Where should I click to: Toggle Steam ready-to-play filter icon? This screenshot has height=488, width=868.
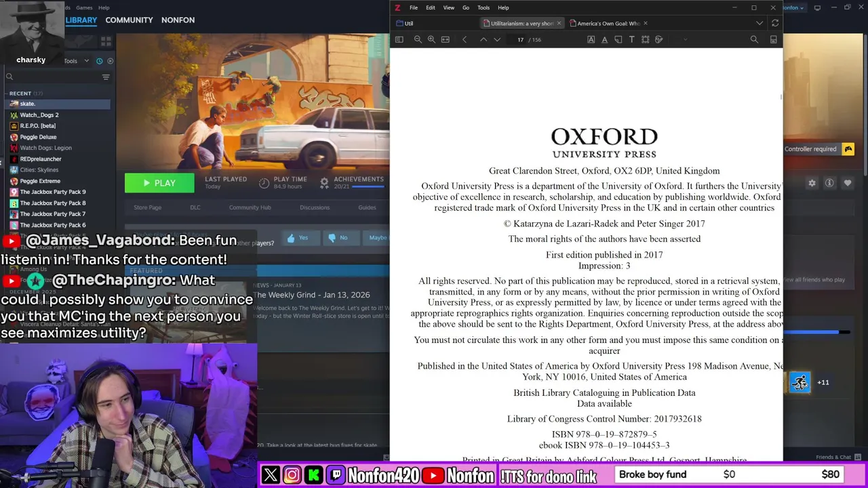point(111,61)
